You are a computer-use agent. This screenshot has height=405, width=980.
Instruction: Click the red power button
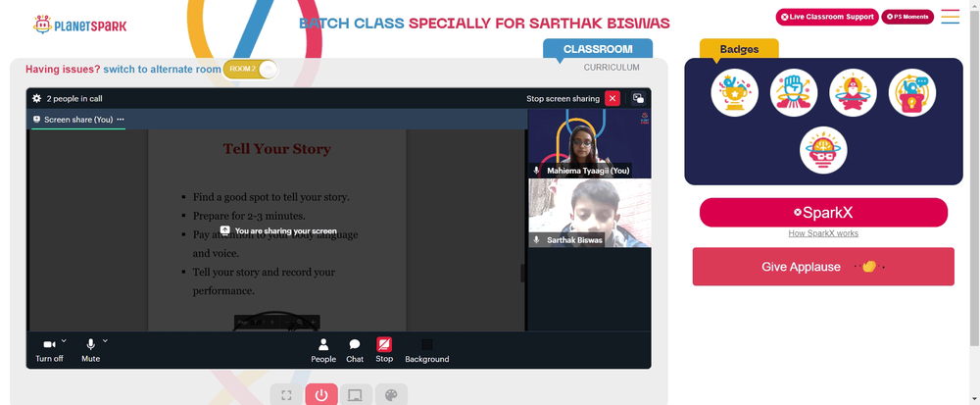(321, 395)
